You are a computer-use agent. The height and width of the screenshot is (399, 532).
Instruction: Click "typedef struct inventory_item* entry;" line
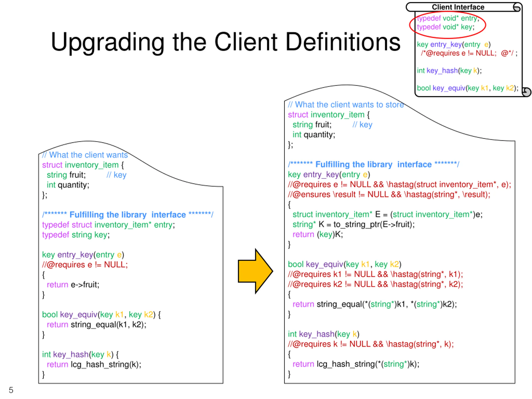point(108,225)
